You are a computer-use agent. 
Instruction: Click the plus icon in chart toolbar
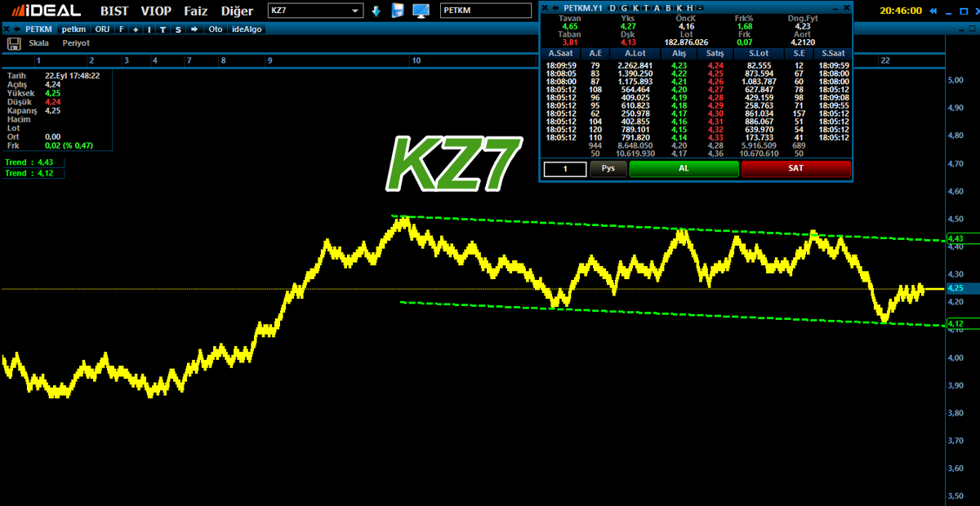tap(136, 29)
